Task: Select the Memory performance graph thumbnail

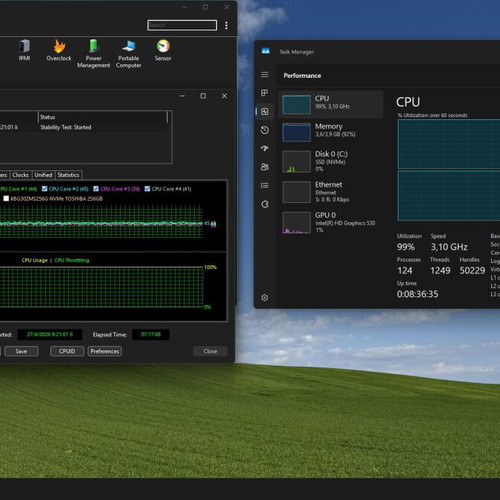Action: coord(296,132)
